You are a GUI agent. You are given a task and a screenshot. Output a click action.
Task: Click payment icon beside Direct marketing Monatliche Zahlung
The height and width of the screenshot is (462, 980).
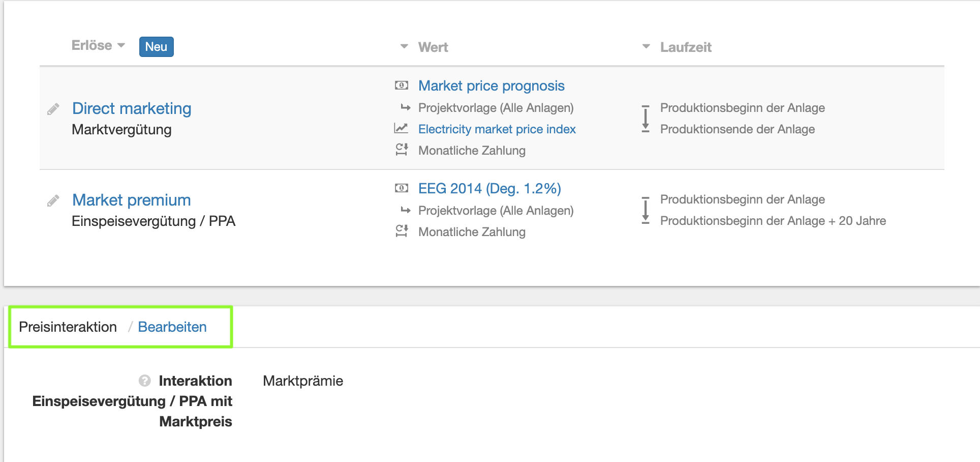click(402, 150)
